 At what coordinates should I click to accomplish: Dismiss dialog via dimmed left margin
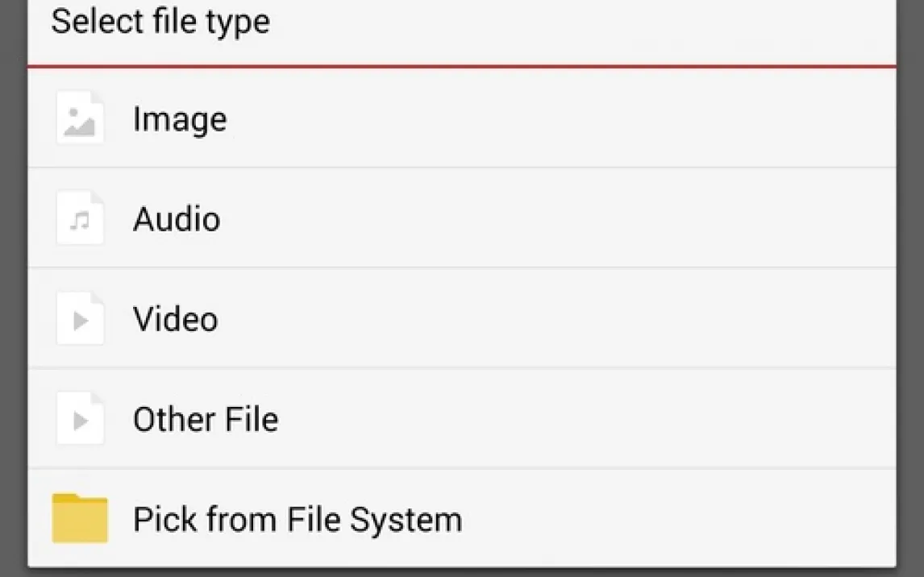pyautogui.click(x=13, y=290)
